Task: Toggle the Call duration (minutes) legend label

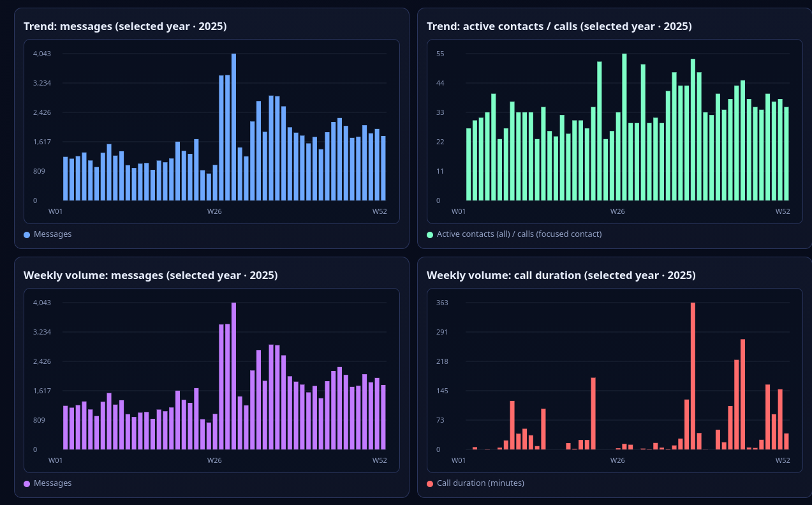Action: click(x=480, y=483)
